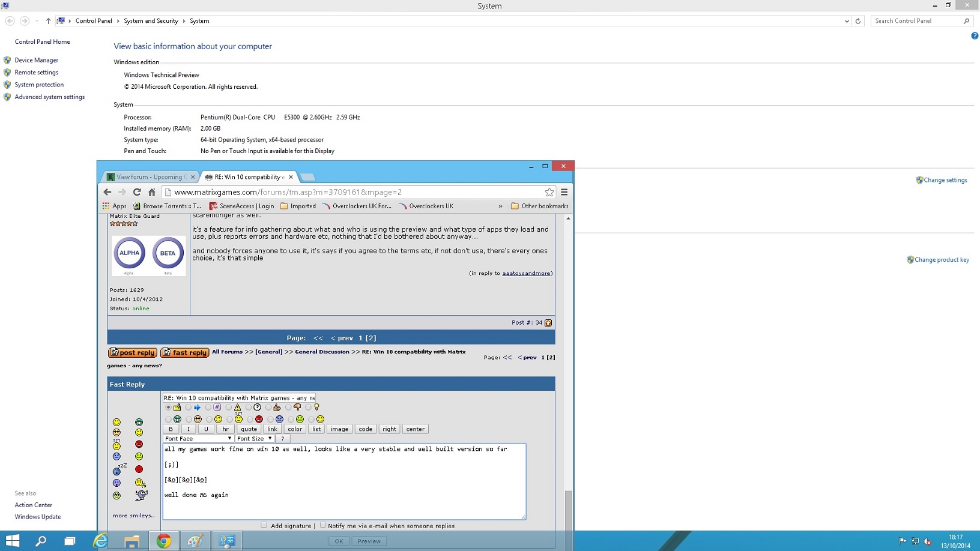The width and height of the screenshot is (980, 551).
Task: Insert the sleeping zzZ smiley
Action: click(118, 469)
